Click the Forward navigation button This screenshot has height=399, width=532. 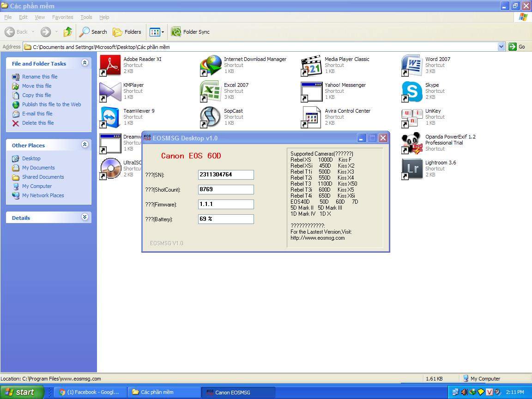(x=45, y=32)
